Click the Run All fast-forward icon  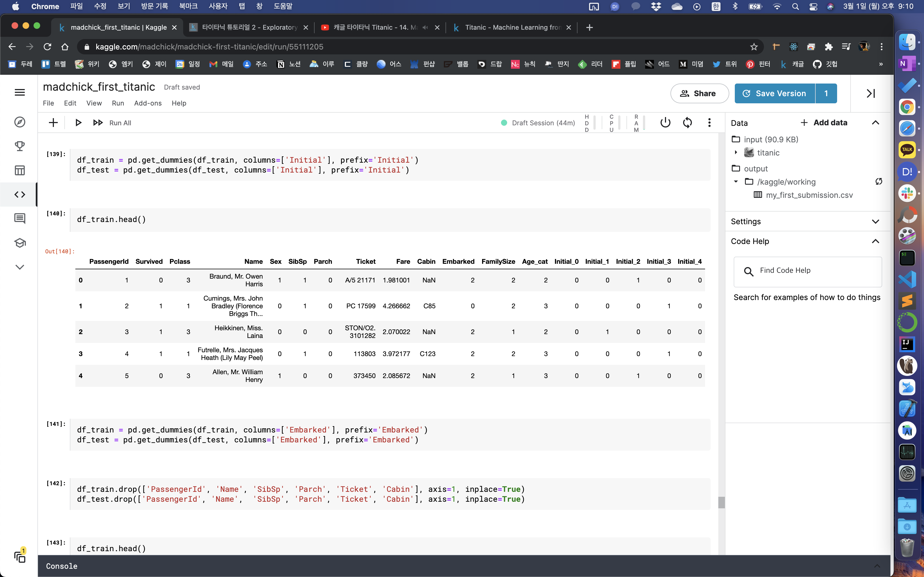(98, 123)
